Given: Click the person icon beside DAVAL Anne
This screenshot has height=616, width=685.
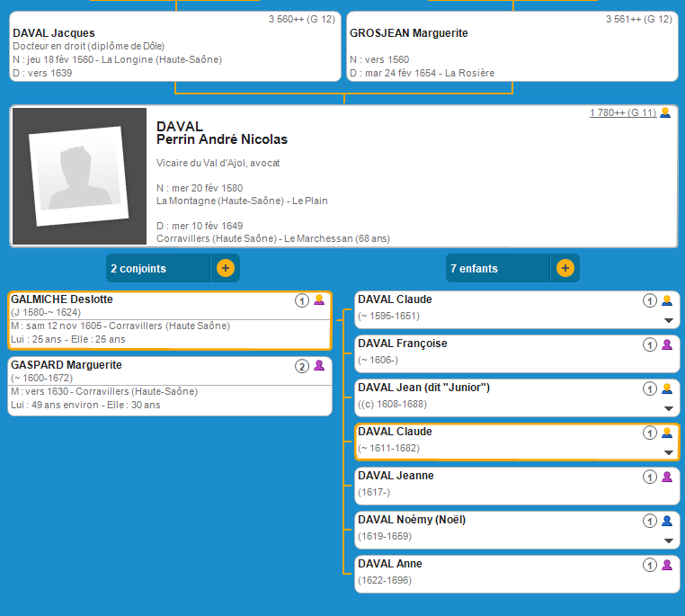Looking at the screenshot, I should pyautogui.click(x=667, y=565).
